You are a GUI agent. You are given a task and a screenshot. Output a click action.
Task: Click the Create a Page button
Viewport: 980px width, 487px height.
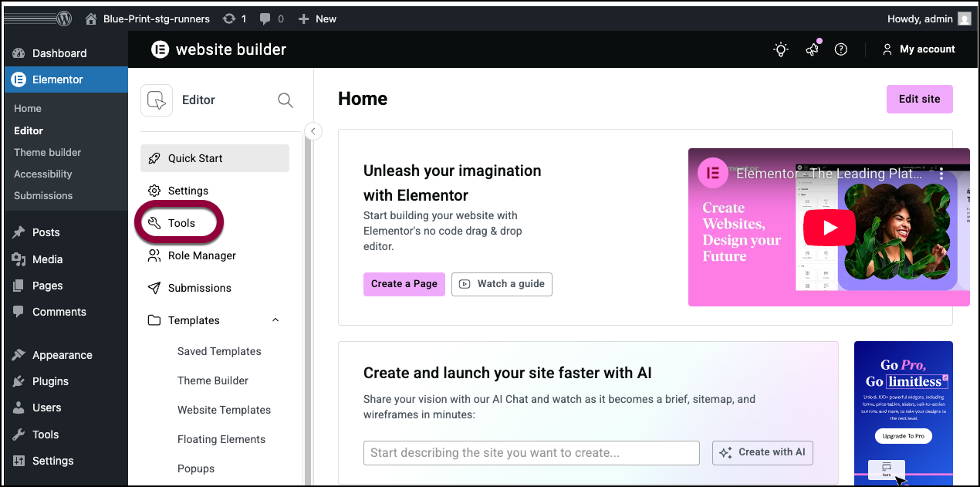pyautogui.click(x=404, y=284)
